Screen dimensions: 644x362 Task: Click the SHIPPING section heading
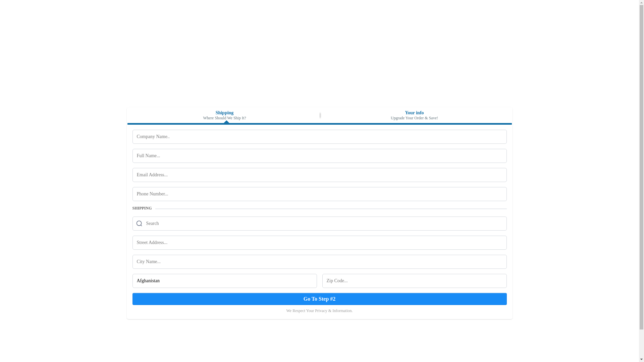pos(142,208)
